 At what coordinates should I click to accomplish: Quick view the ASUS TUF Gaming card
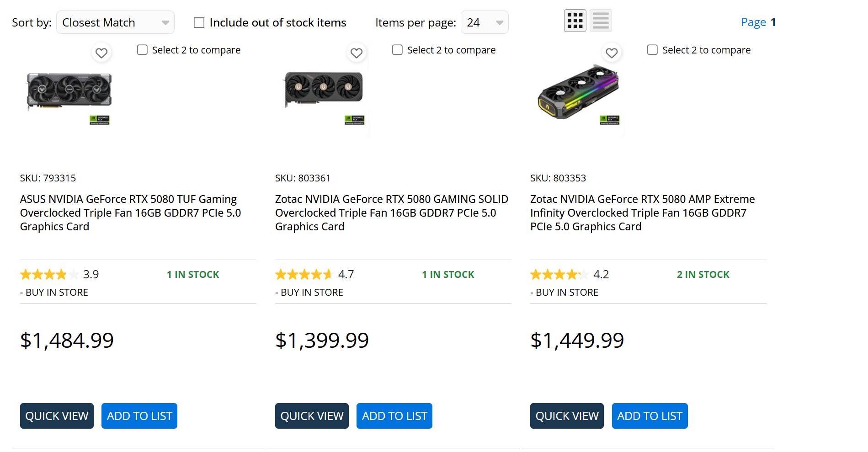57,416
